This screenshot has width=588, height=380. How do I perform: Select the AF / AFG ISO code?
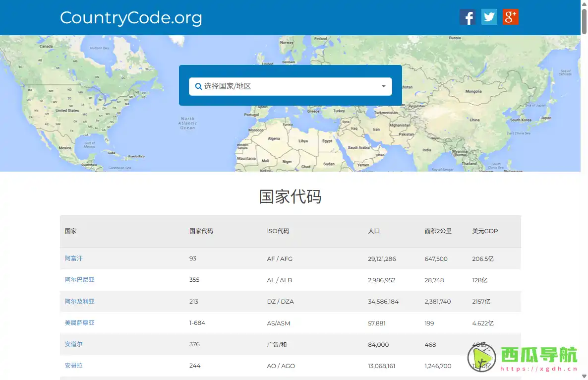[280, 259]
